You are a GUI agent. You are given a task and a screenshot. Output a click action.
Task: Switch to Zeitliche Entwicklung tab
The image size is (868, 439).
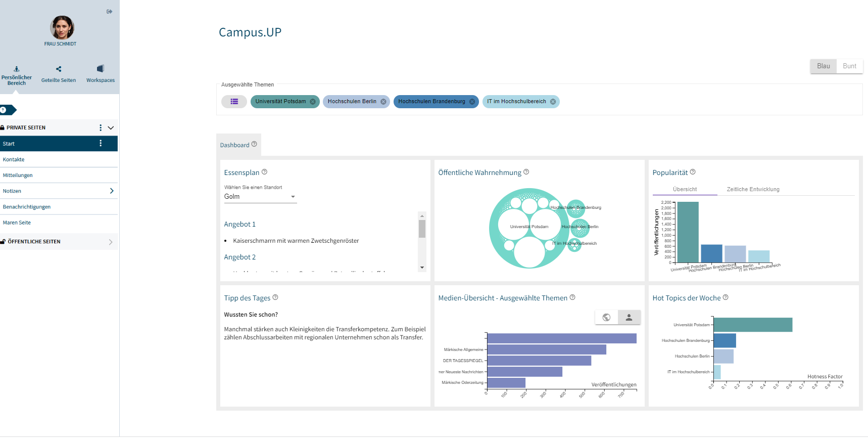[753, 189]
